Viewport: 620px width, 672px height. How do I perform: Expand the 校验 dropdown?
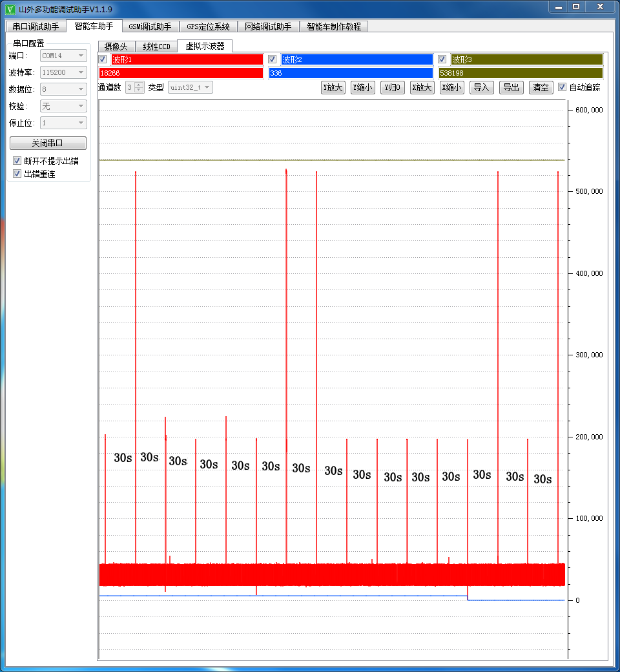tap(63, 106)
